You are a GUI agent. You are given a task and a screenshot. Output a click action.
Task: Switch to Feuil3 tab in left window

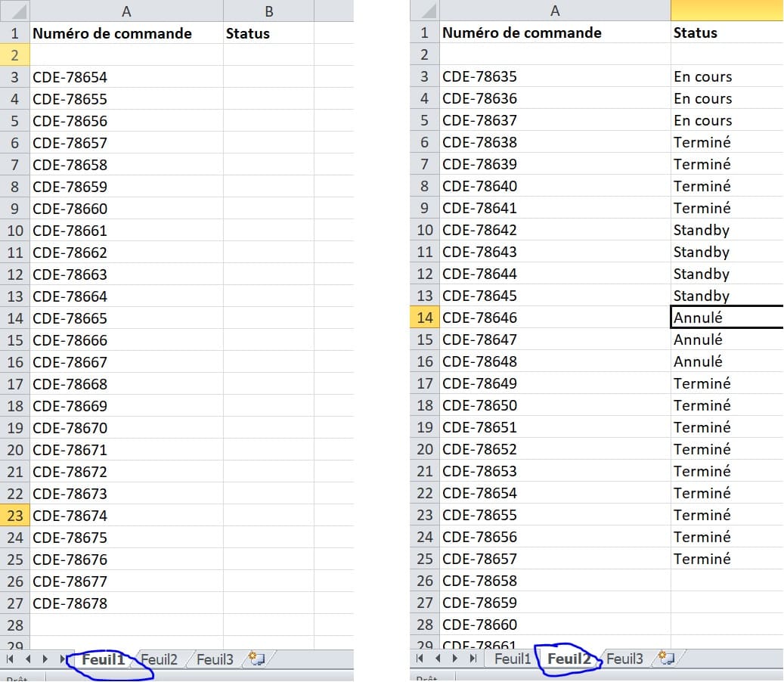click(215, 659)
